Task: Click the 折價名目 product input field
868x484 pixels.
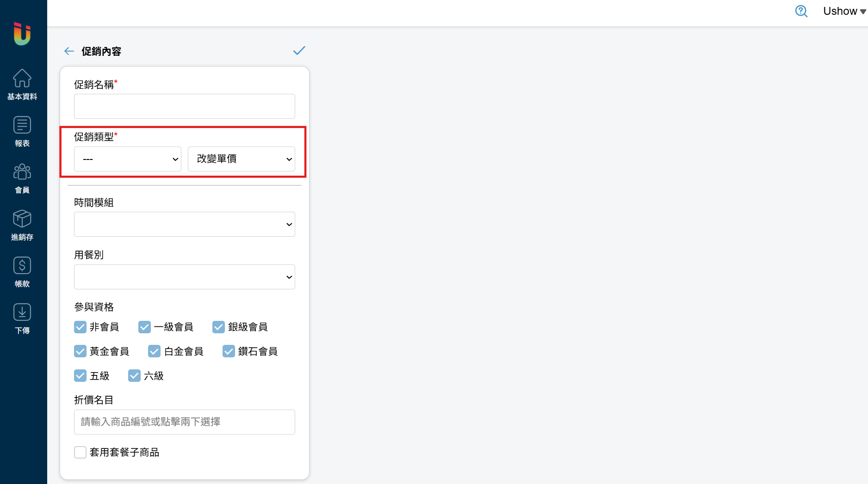Action: click(x=185, y=422)
